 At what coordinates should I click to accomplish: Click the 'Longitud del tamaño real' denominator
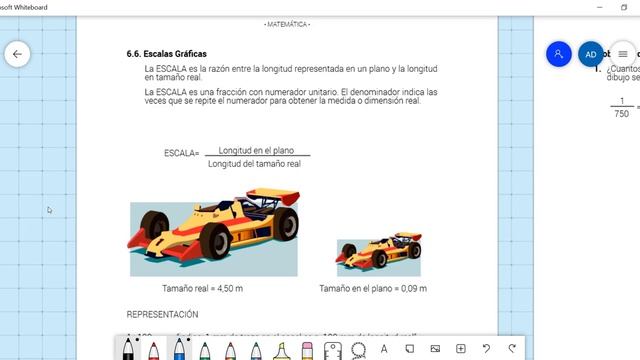click(x=254, y=164)
